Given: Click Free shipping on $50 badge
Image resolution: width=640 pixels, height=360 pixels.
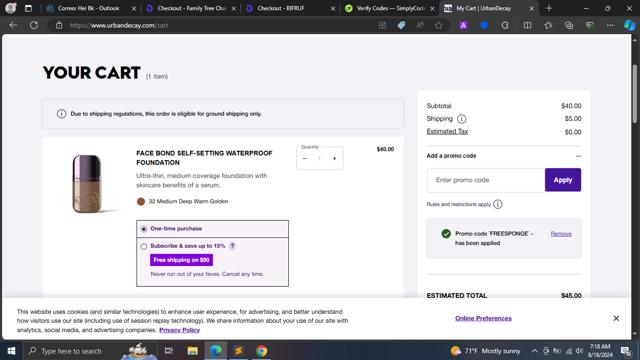Looking at the screenshot, I should [x=181, y=260].
